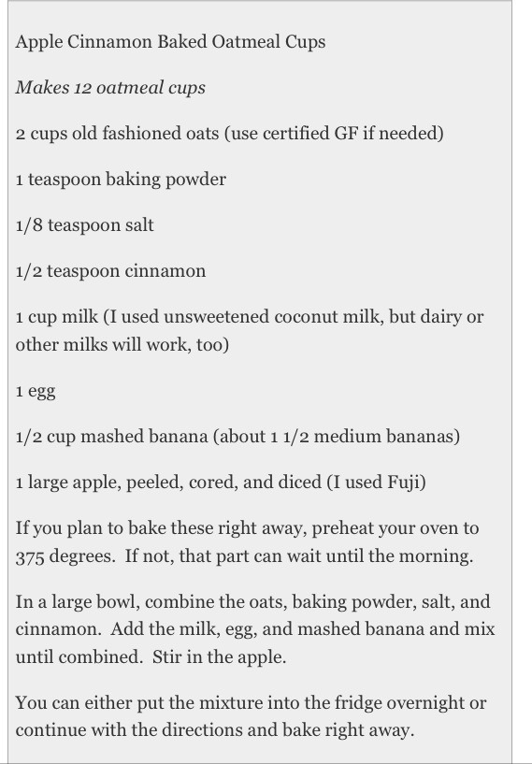The image size is (532, 764).
Task: Click the text about other milks working
Action: 122,344
